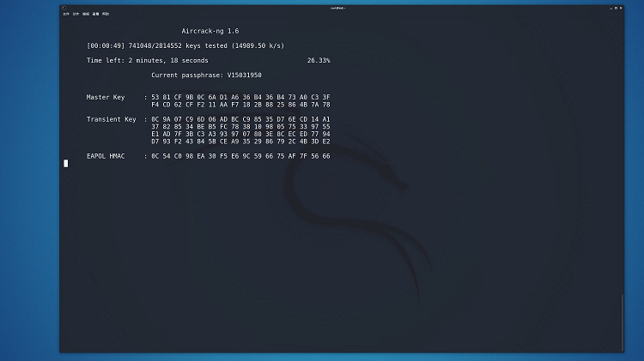Open the 动作 (Actions) menu
The image size is (644, 361).
[x=76, y=14]
